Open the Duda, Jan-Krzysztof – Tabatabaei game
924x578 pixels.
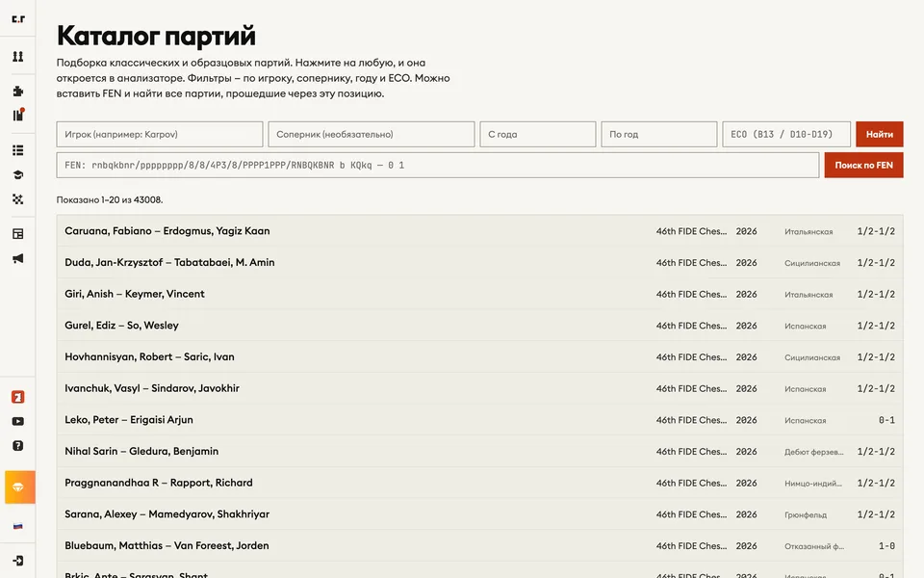[x=479, y=262]
